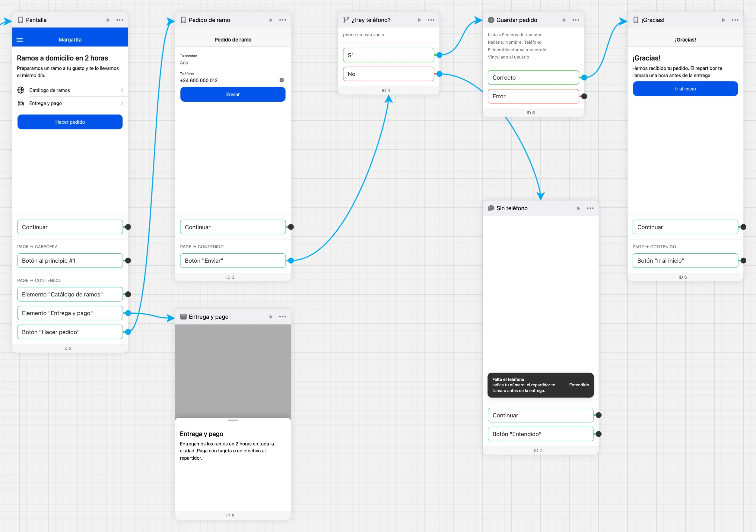
Task: Open three-dot menu of Entrega y pago node
Action: tap(282, 317)
